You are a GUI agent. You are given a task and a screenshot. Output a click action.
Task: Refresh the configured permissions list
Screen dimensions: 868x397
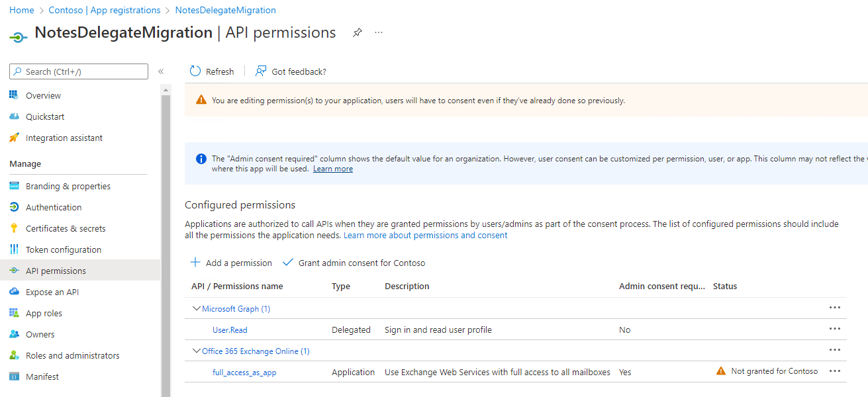(x=211, y=71)
